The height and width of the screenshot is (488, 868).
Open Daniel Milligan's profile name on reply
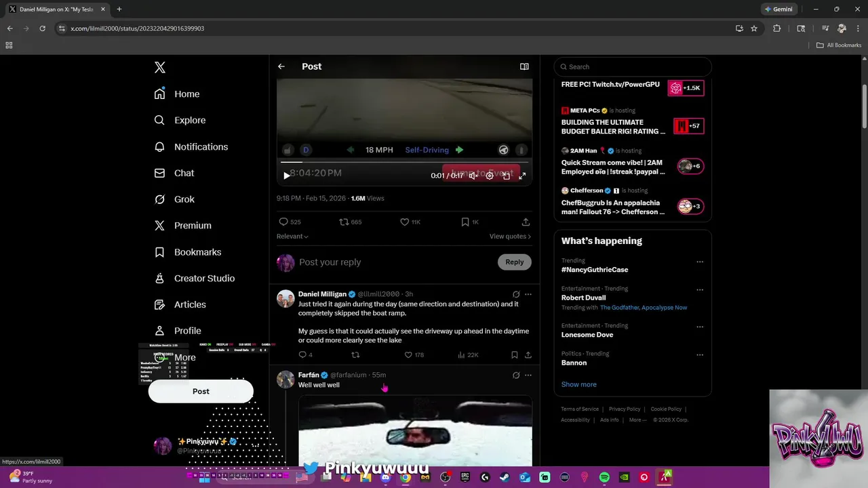coord(322,294)
